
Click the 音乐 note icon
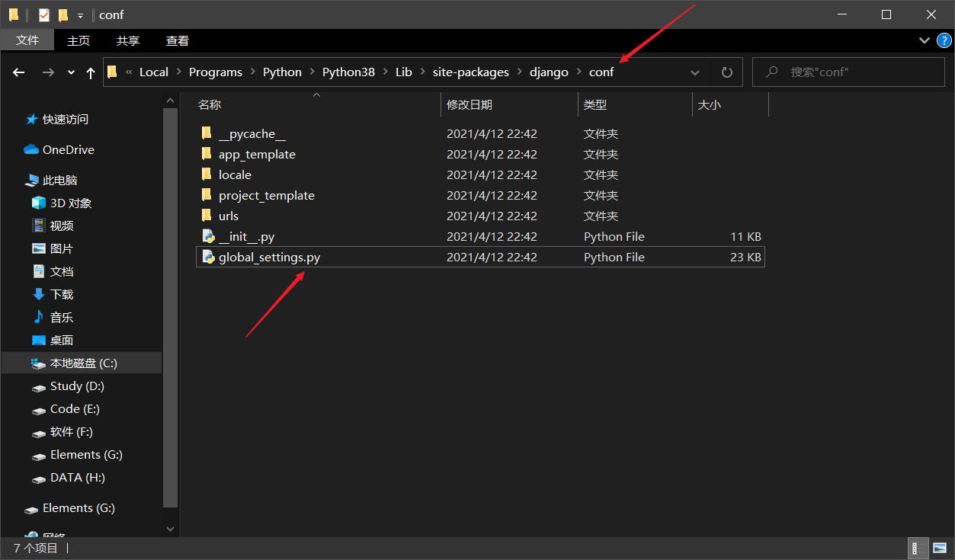pyautogui.click(x=39, y=317)
